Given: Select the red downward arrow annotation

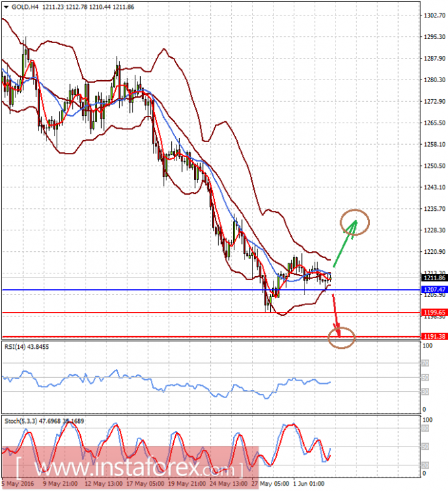Looking at the screenshot, I should tap(336, 315).
